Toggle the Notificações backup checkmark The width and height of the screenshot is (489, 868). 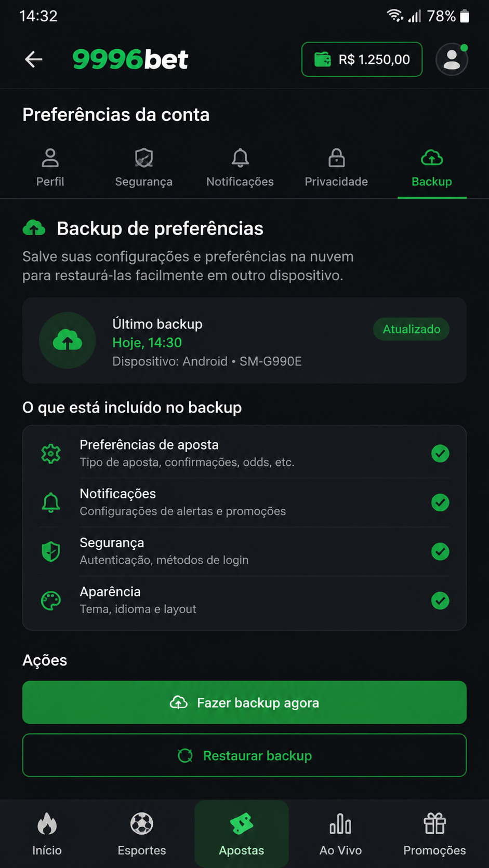pos(440,502)
